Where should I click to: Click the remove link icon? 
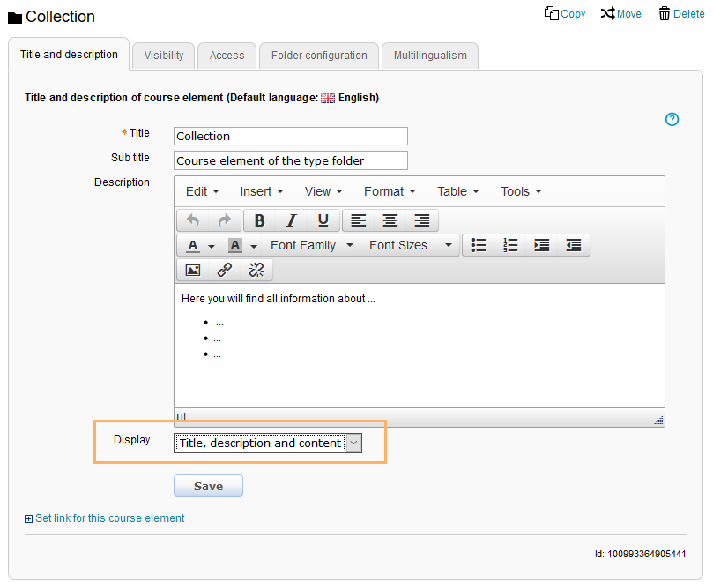point(256,270)
